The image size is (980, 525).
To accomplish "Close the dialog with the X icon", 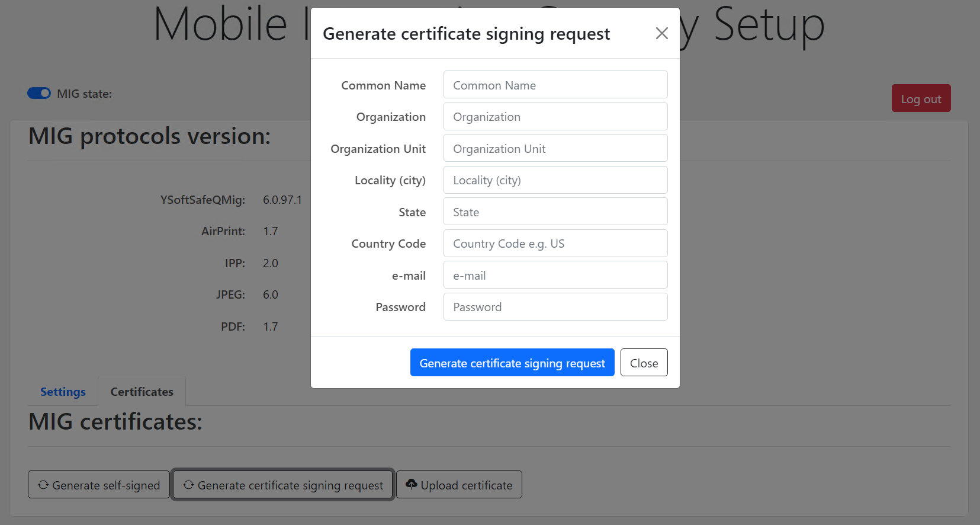I will coord(661,34).
